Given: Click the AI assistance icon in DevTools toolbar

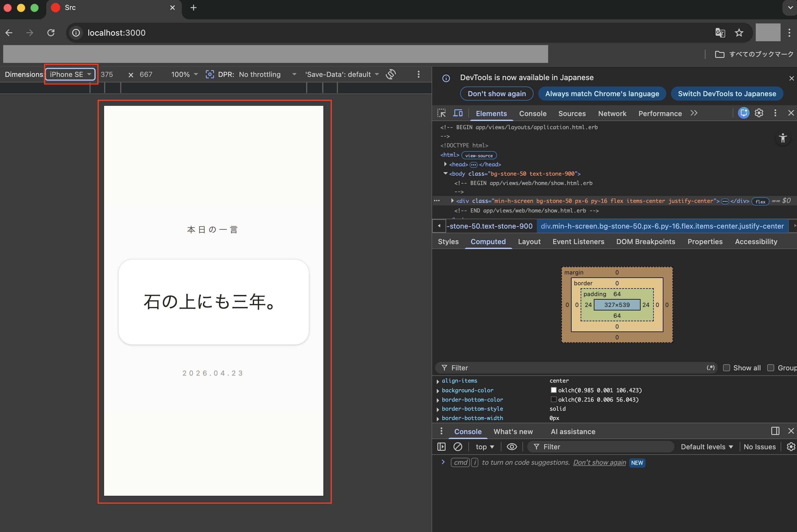Looking at the screenshot, I should point(743,113).
